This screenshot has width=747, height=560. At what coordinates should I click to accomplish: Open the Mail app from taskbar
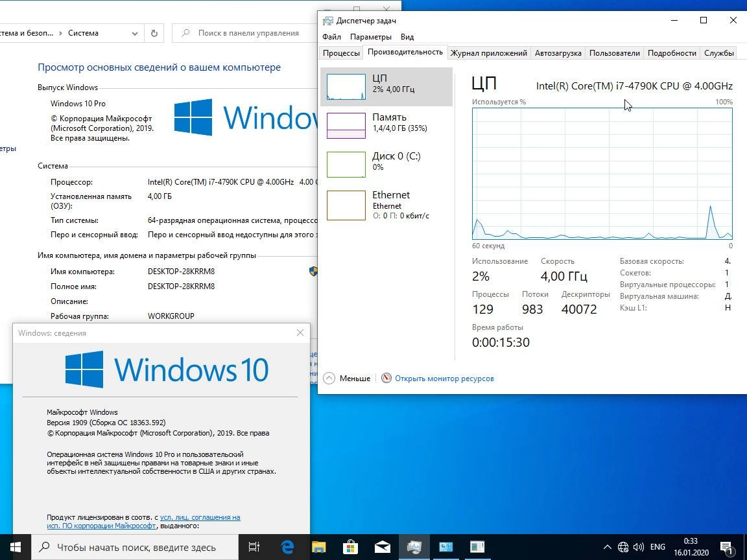382,547
